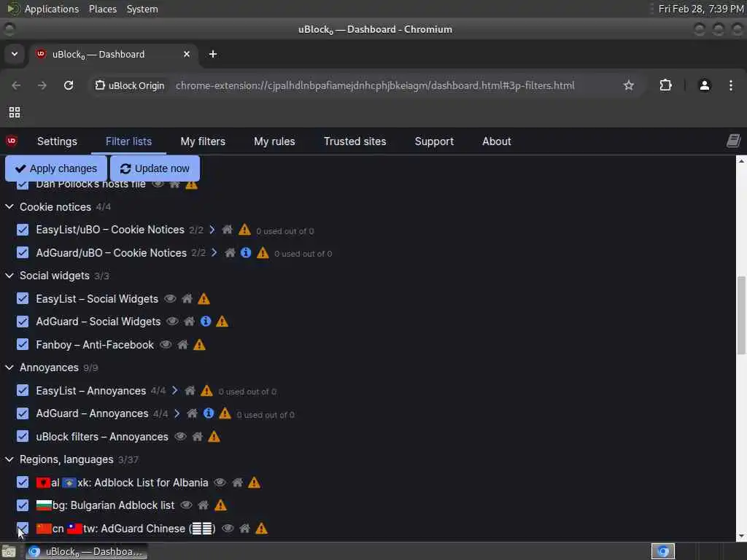Uncheck EasyList – Annoyances
747x560 pixels.
[23, 391]
